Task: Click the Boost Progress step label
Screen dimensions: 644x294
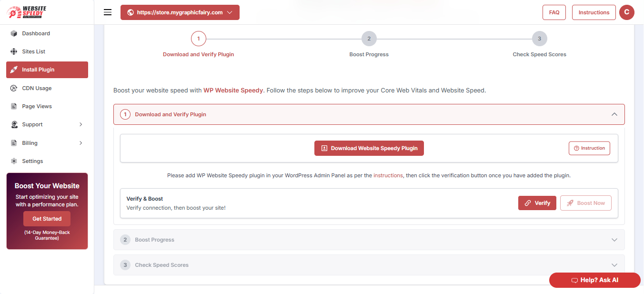Action: click(369, 54)
